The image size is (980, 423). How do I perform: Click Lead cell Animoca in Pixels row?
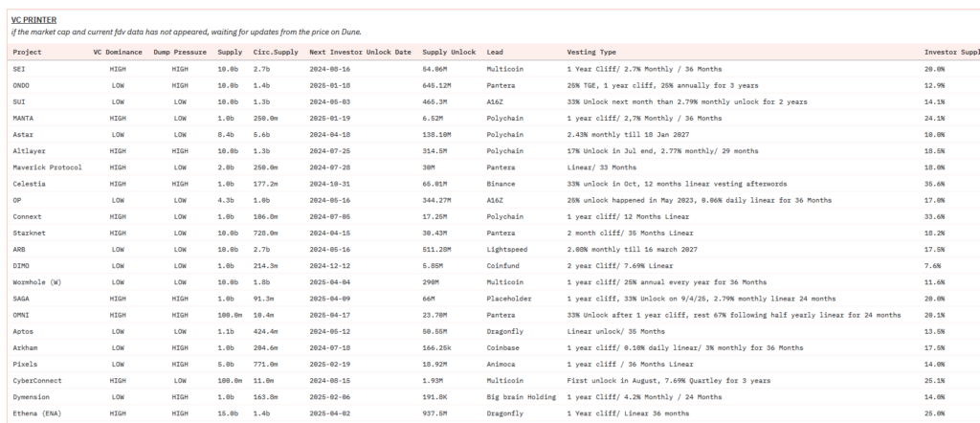(x=501, y=365)
